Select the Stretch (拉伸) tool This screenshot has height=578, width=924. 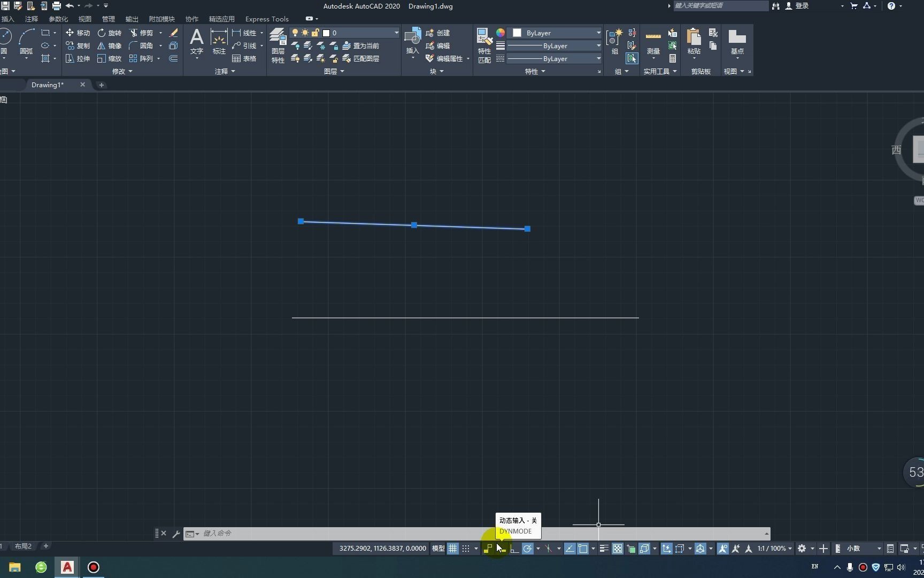click(x=78, y=58)
